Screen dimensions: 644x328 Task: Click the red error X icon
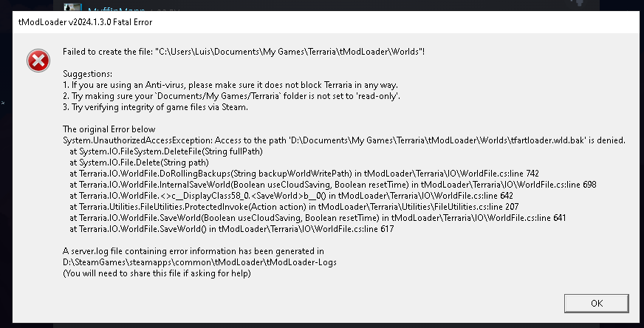point(38,61)
